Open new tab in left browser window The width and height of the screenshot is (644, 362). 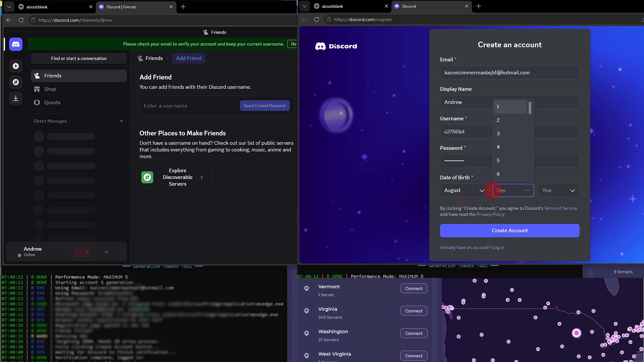(183, 7)
